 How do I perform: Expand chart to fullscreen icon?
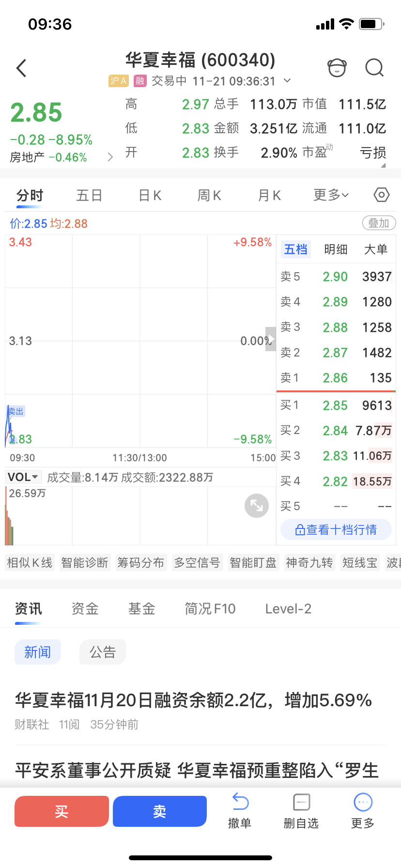point(257,506)
